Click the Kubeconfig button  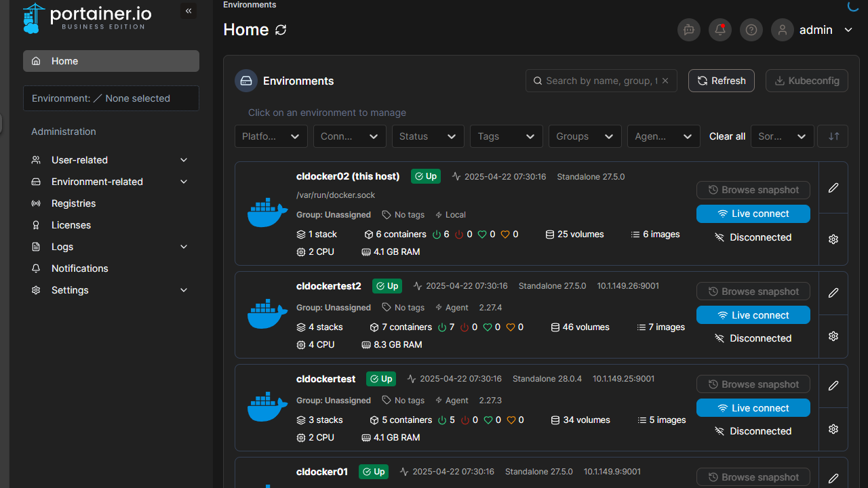tap(807, 81)
